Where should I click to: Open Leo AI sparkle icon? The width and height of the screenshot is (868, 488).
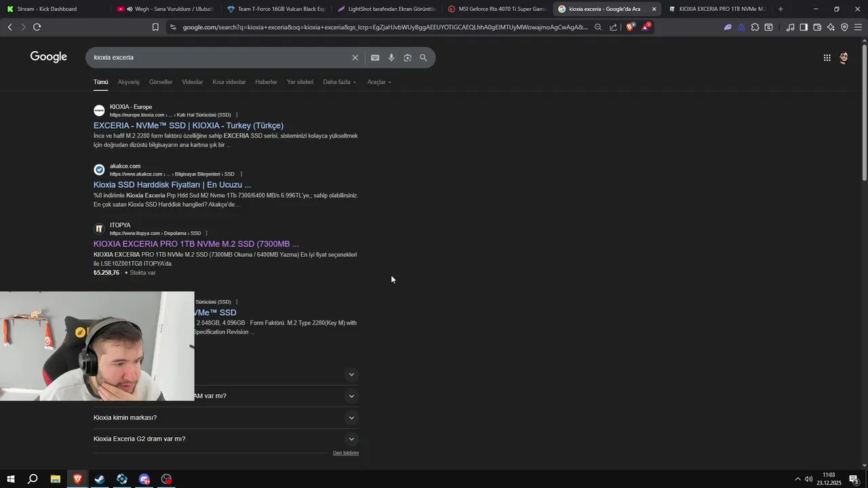click(x=831, y=27)
